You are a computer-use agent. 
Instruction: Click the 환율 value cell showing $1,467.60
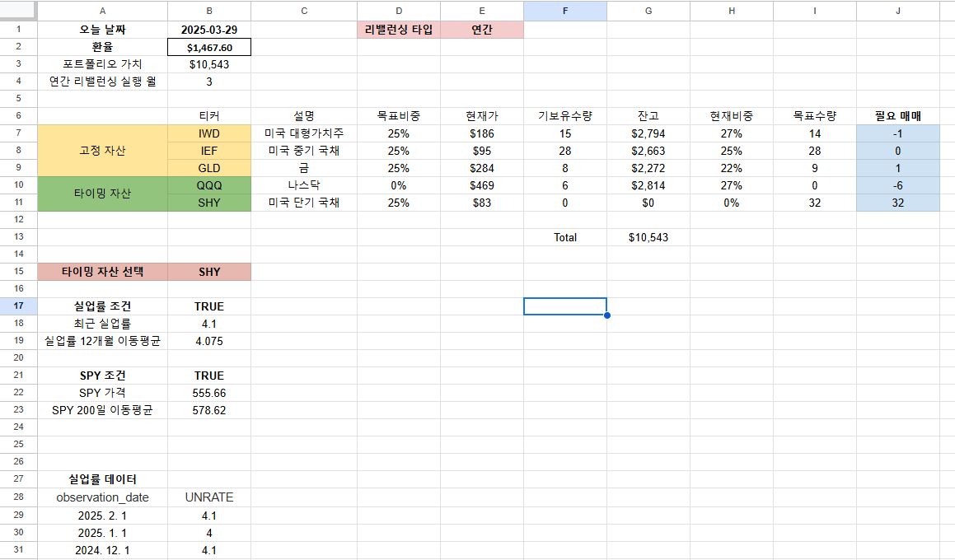(x=208, y=47)
